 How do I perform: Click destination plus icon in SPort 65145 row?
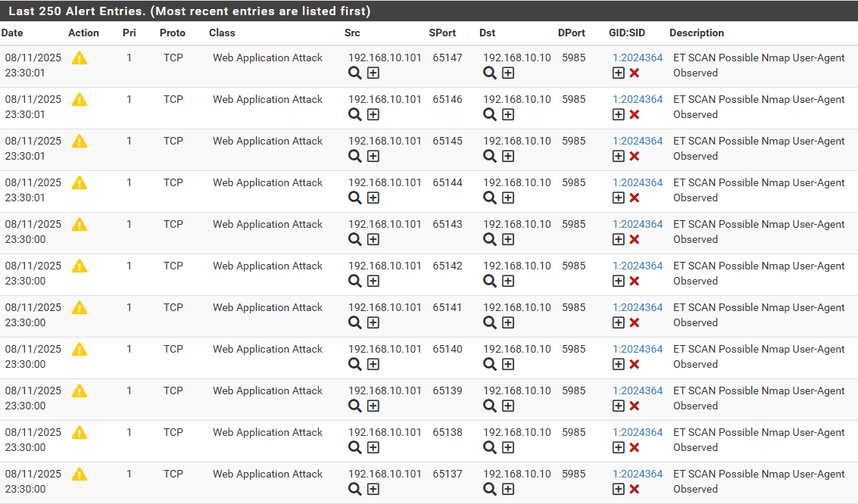coord(508,156)
